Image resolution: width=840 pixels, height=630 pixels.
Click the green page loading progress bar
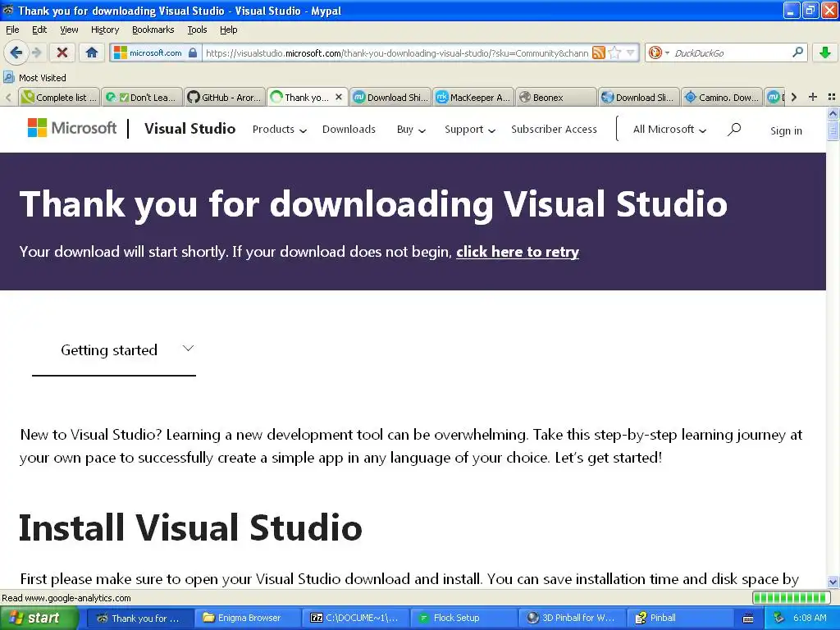coord(791,598)
